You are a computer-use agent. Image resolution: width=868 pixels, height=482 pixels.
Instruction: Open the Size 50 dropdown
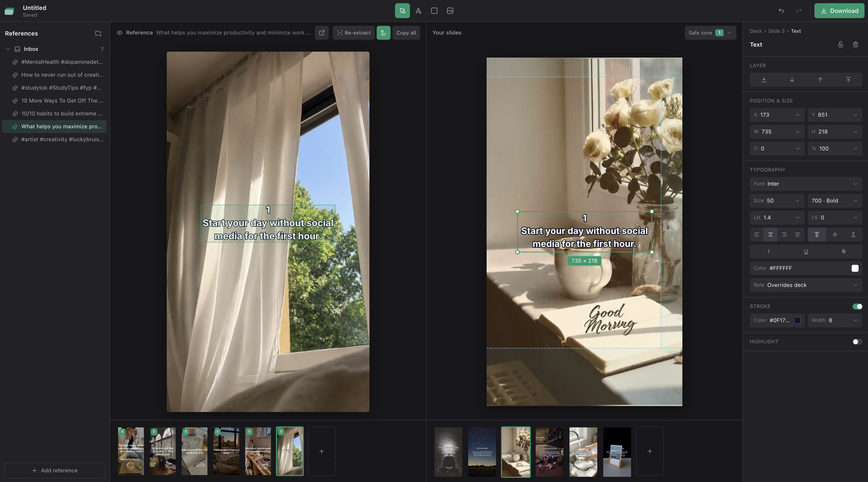tap(777, 201)
